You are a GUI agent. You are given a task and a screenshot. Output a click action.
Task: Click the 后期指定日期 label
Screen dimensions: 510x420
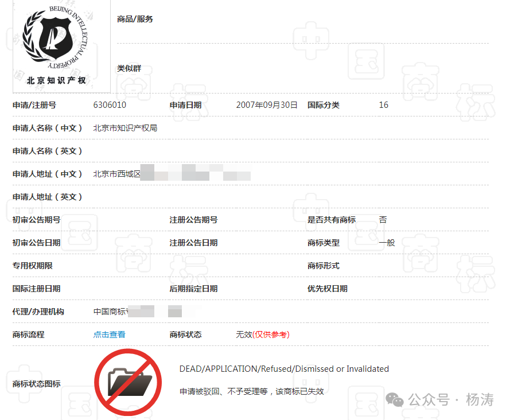(193, 289)
